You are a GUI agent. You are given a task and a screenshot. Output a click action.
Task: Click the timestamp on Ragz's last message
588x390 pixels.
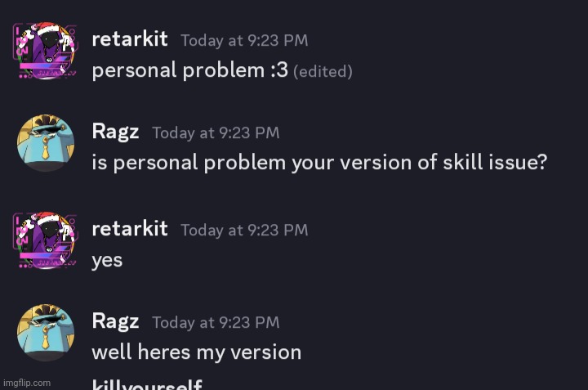coord(216,322)
